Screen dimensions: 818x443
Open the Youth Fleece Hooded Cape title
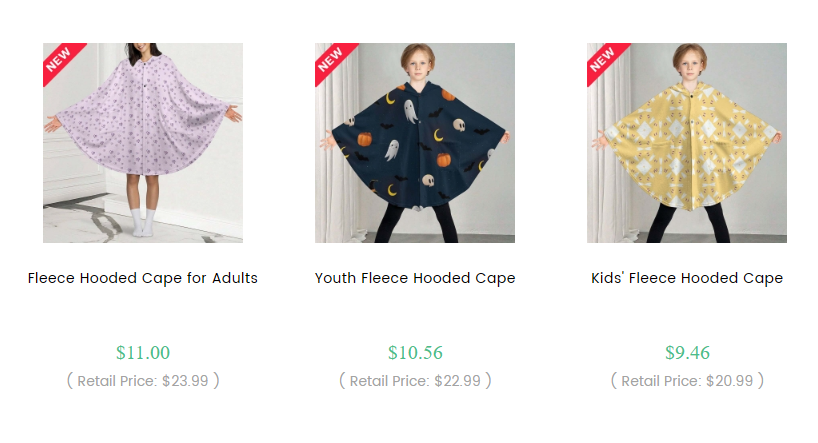click(415, 278)
